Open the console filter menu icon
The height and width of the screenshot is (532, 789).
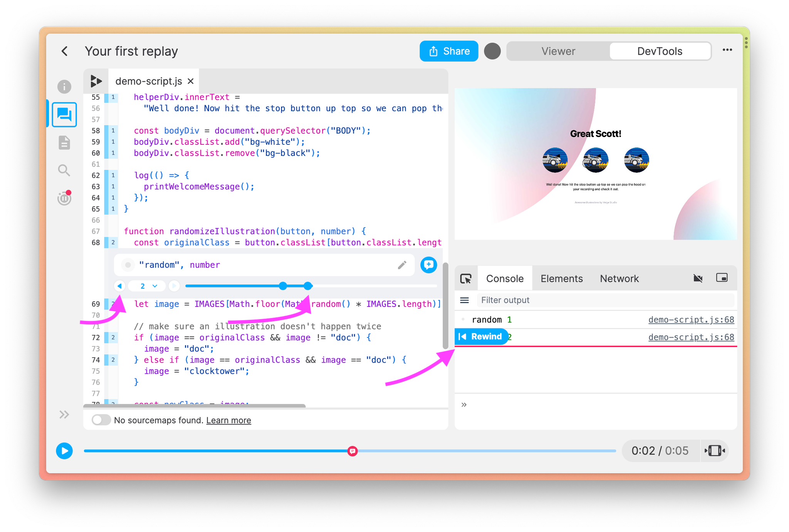tap(465, 300)
